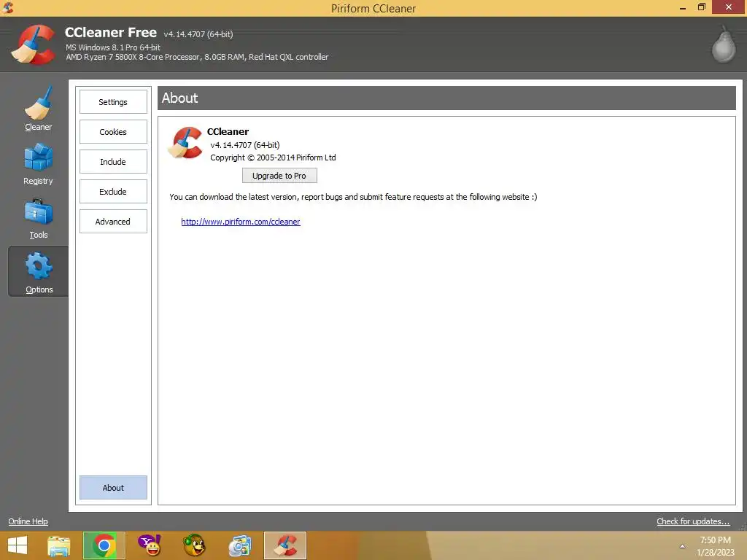
Task: Open the Cleaner section in sidebar
Action: pyautogui.click(x=38, y=109)
